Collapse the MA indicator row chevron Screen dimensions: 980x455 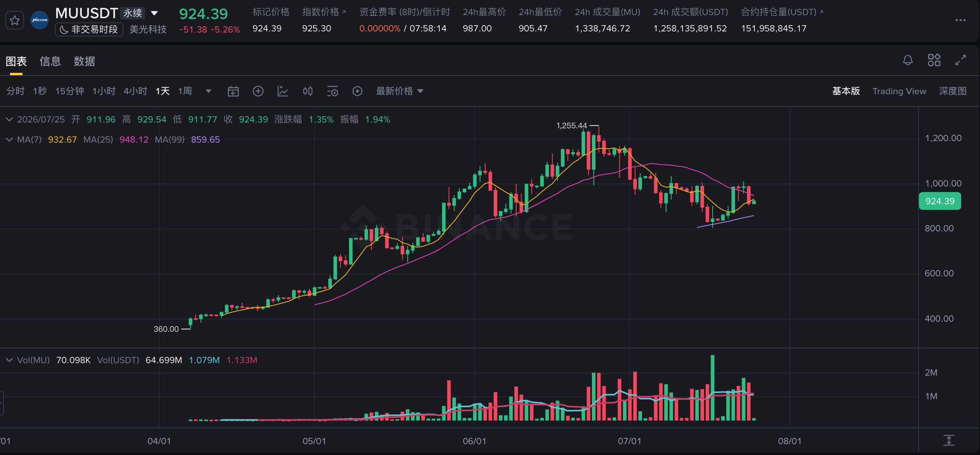(9, 140)
